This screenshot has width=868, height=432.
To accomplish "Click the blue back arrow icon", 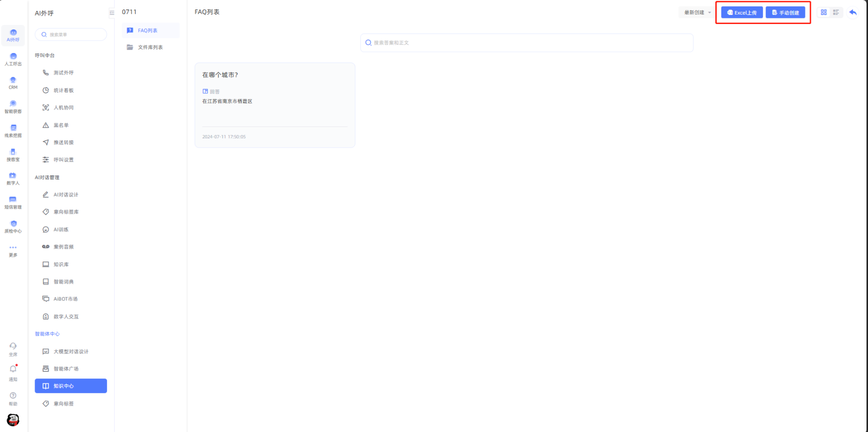I will pos(853,12).
